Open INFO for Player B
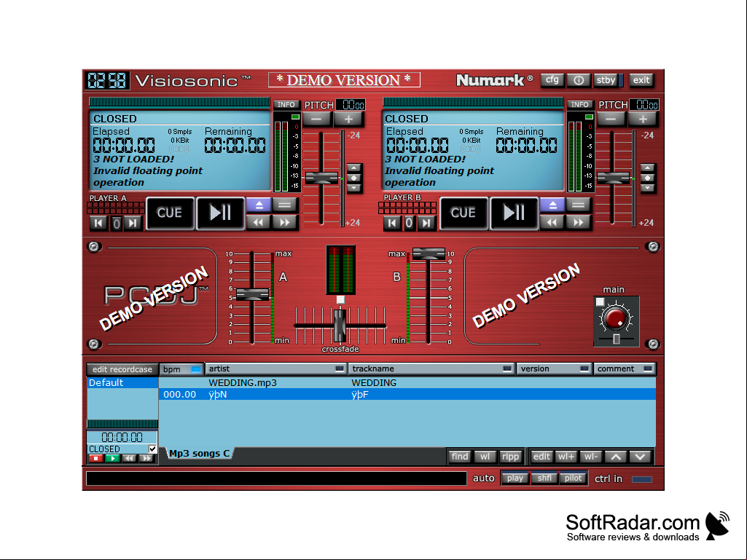This screenshot has height=560, width=747. 579,104
